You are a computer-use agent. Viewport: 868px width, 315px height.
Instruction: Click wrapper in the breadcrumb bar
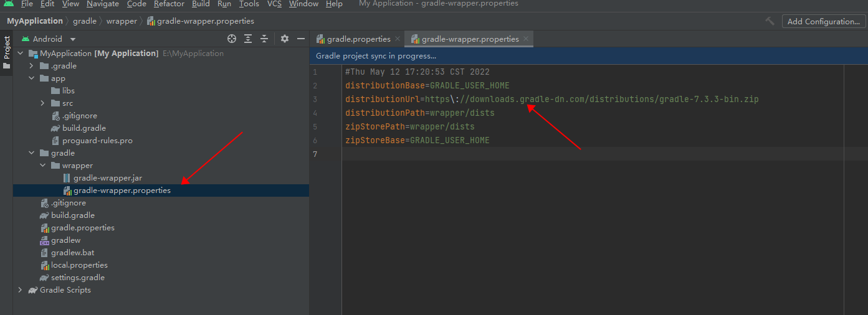pos(122,21)
